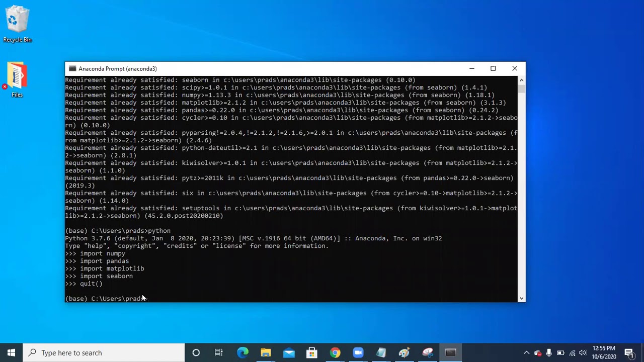The image size is (644, 362).
Task: Click the 'python-dateutil>=2.1' requirement line
Action: coord(291,151)
